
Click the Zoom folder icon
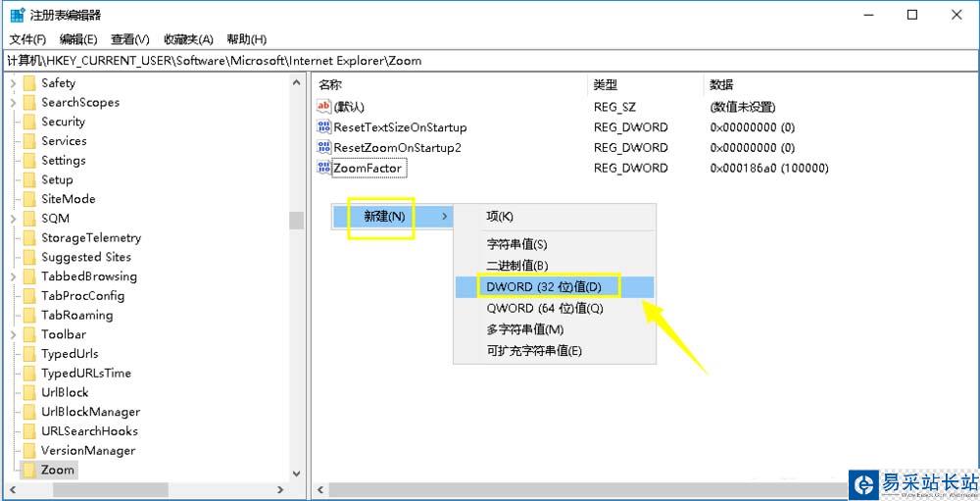click(x=29, y=471)
